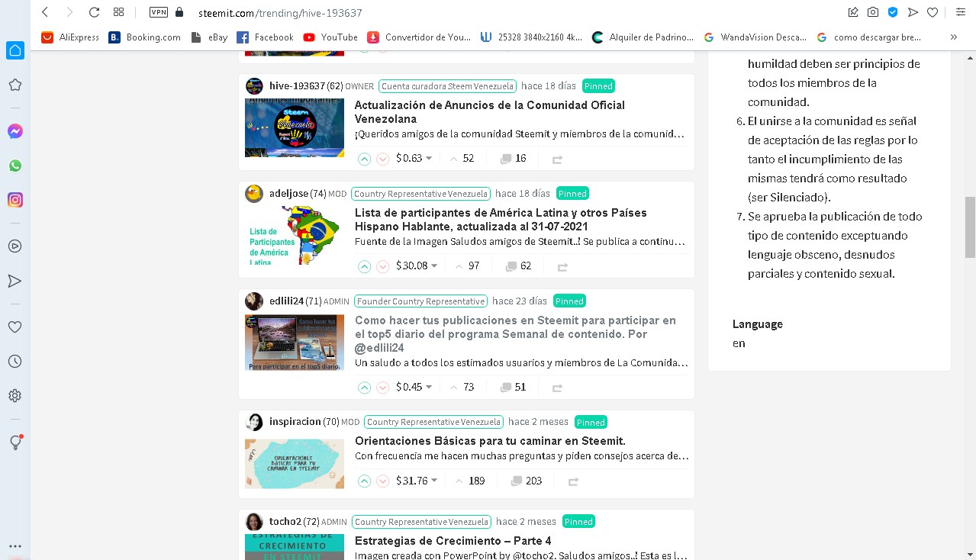Open edlili24 author profile
This screenshot has width=976, height=560.
(286, 301)
